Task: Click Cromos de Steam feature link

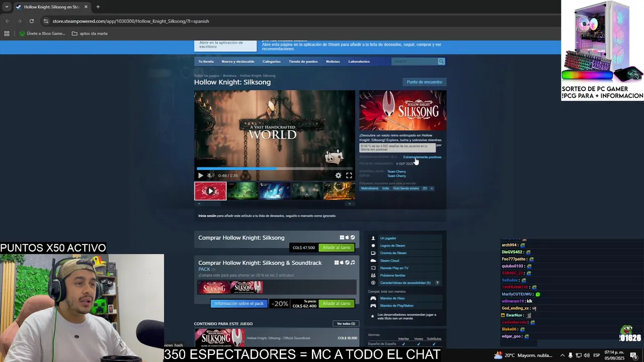Action: click(393, 253)
